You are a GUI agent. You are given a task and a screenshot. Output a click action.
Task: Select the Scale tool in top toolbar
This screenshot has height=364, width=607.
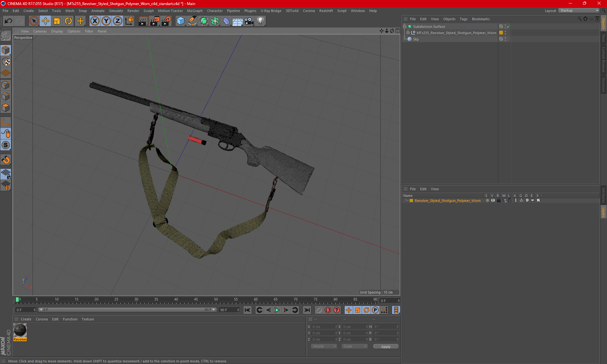(x=57, y=21)
